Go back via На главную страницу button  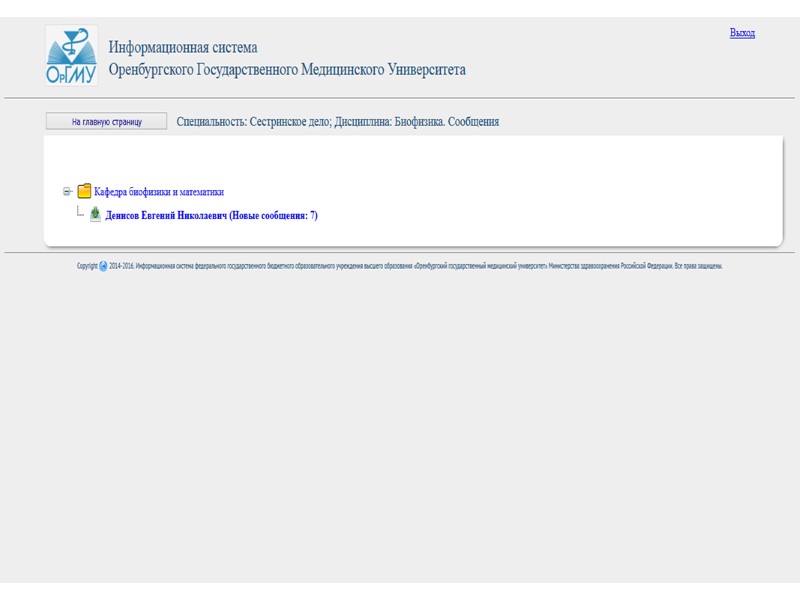[106, 121]
